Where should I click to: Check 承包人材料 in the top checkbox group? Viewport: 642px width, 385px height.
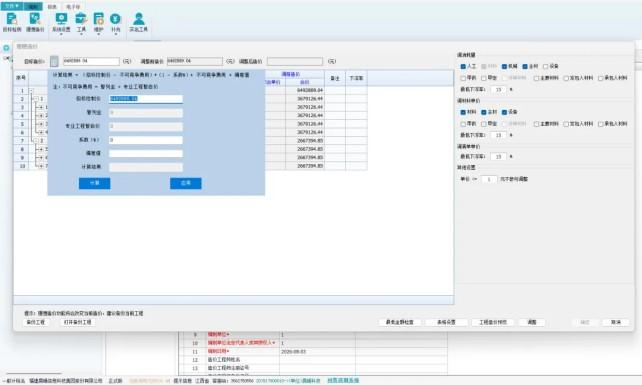[601, 78]
